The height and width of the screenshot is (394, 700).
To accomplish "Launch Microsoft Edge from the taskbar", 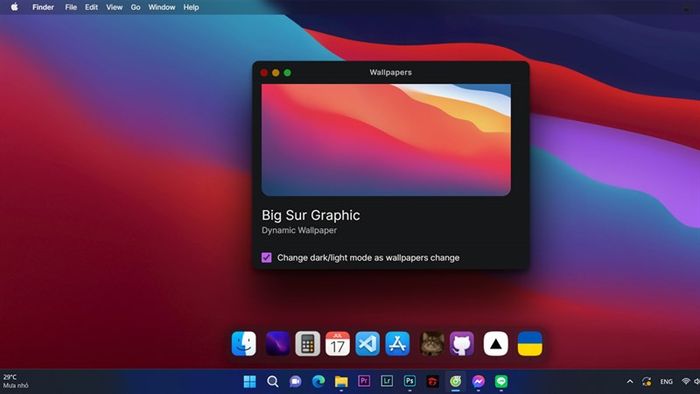I will click(318, 382).
